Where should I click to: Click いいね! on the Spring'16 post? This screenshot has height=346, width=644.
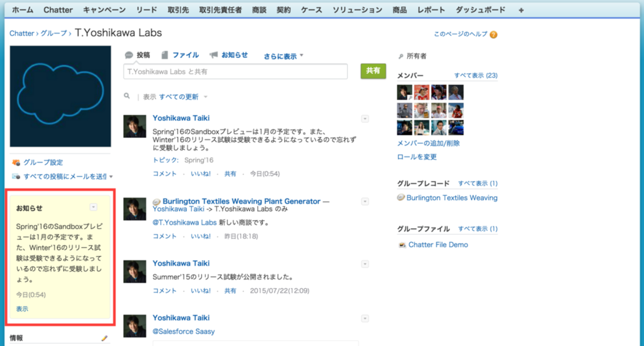201,174
